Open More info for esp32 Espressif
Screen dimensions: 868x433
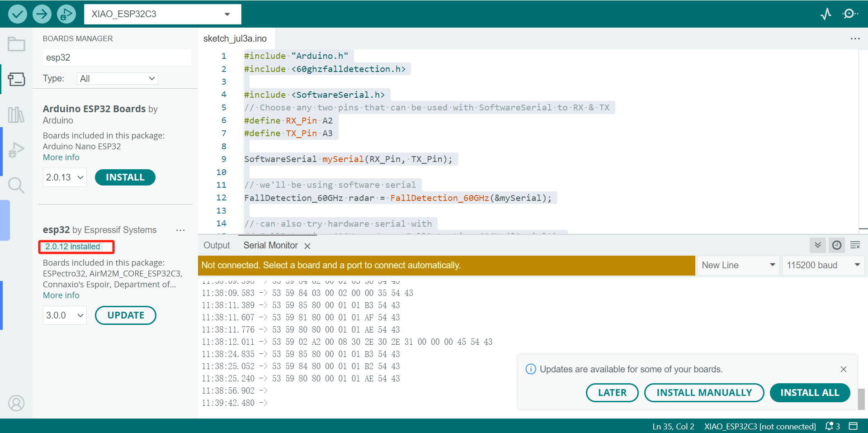tap(61, 295)
